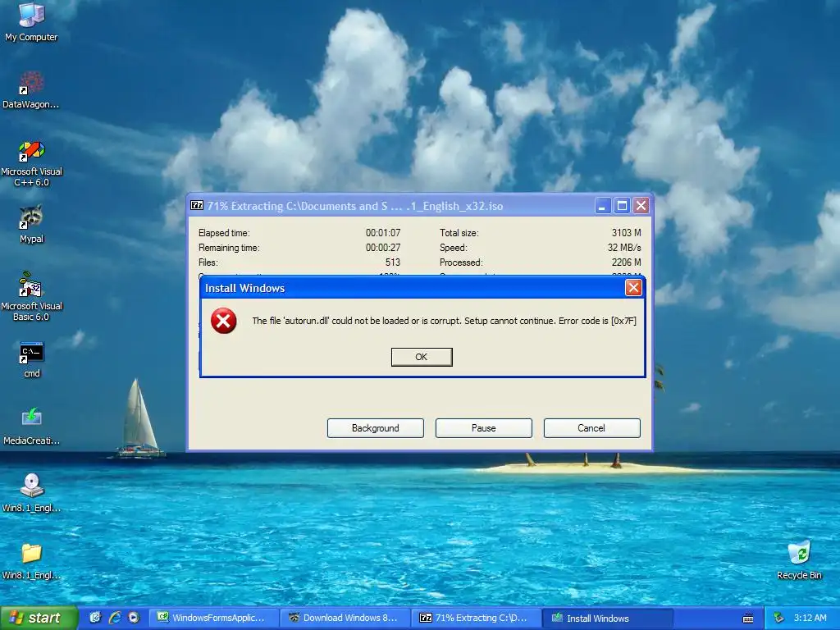Cancel the 7-Zip extraction

point(592,428)
